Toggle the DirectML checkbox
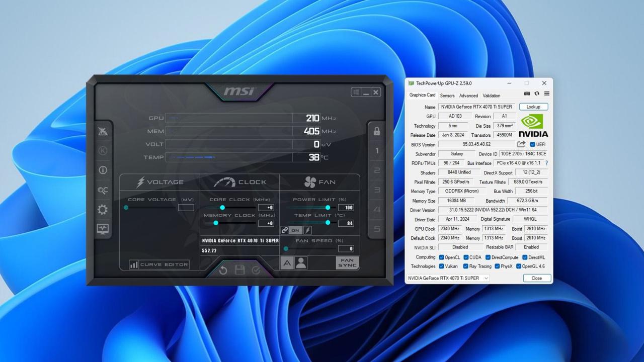644x362 pixels. [x=525, y=257]
